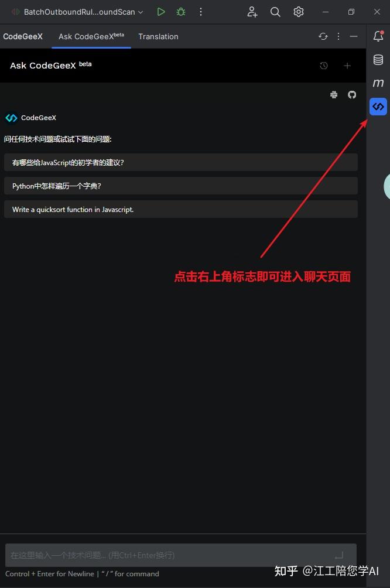390x588 pixels.
Task: Open chat history clock icon
Action: (324, 66)
